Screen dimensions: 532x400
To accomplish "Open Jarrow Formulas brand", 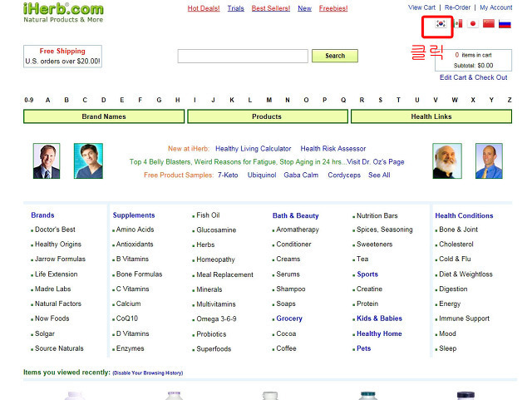I will coord(60,259).
